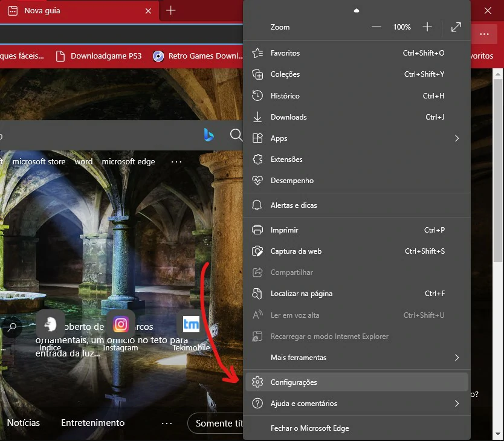Open the Tekimobile quick link tile
The height and width of the screenshot is (441, 504).
tap(191, 324)
